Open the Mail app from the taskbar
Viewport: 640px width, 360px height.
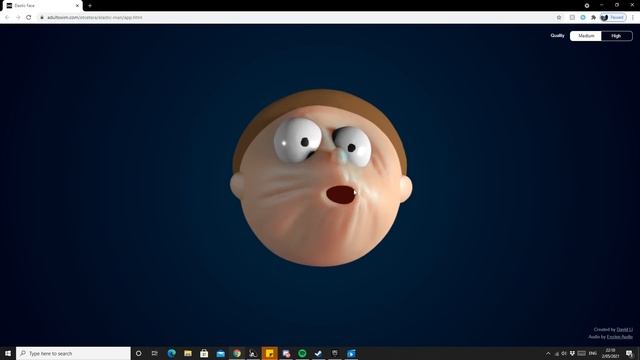220,353
